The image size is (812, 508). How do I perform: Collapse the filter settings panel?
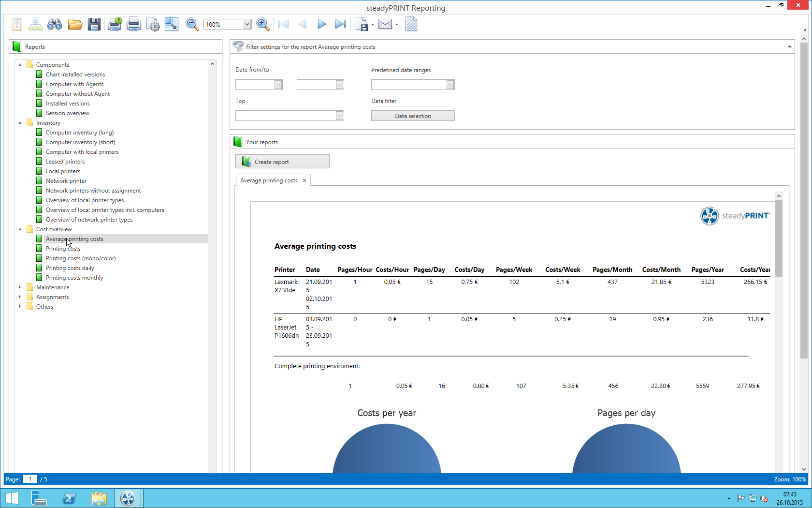point(790,47)
